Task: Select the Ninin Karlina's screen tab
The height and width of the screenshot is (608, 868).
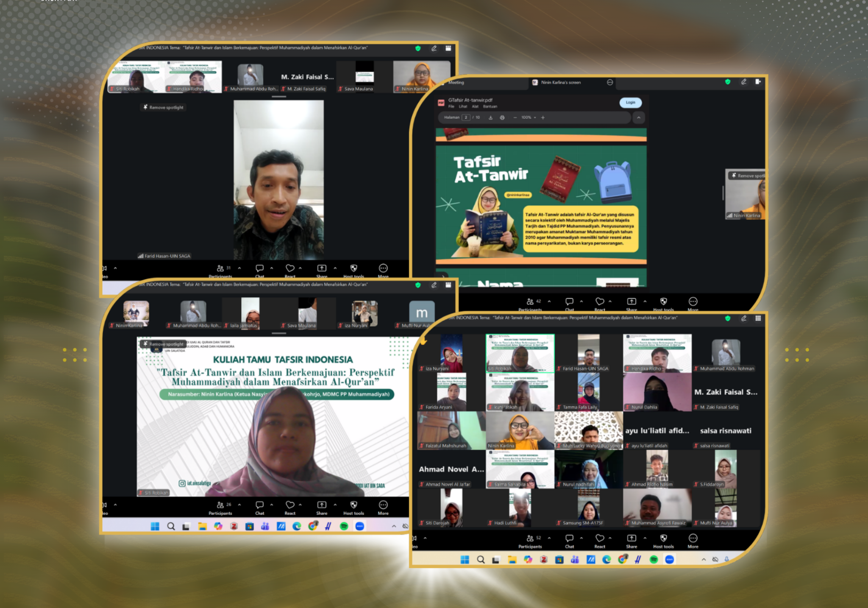Action: tap(560, 82)
